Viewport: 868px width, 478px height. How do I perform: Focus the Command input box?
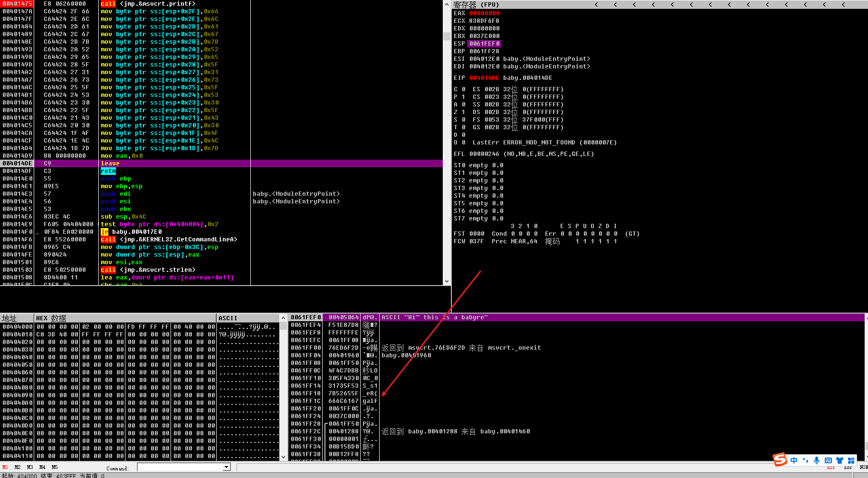[180, 467]
